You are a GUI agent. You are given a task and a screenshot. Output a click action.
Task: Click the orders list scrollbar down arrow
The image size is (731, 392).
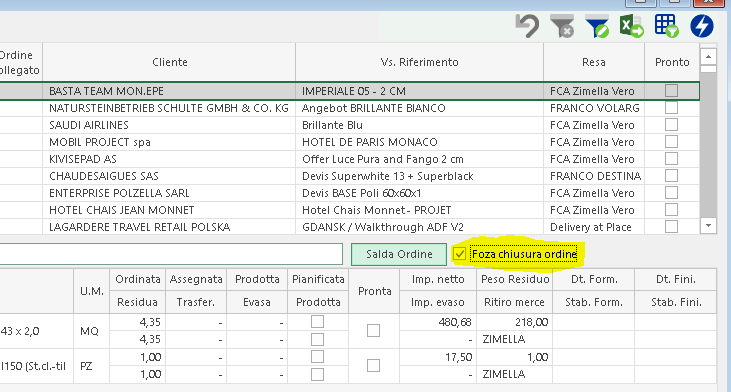pyautogui.click(x=708, y=226)
